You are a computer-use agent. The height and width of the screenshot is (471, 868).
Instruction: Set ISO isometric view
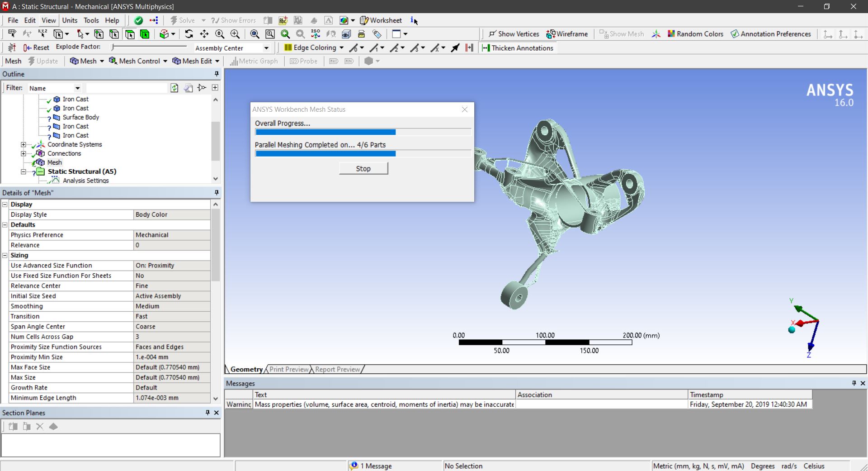(316, 34)
